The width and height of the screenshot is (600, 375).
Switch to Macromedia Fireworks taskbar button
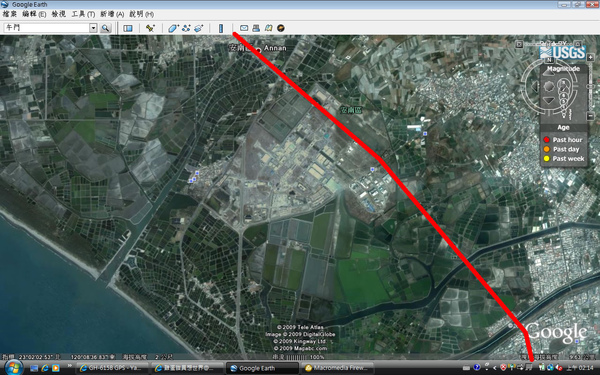click(x=337, y=368)
